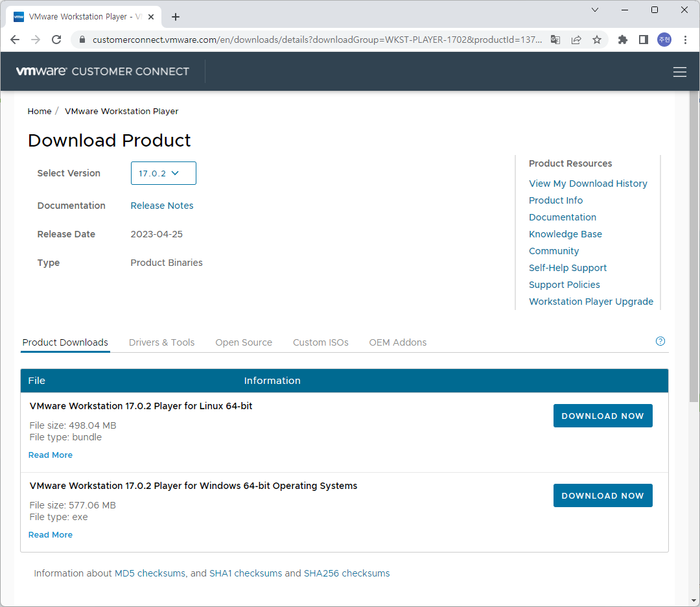Open the MD5 checksums link
700x607 pixels.
[150, 573]
